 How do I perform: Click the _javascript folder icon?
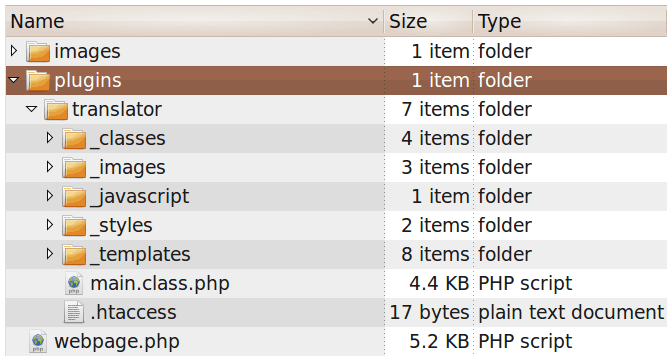(74, 197)
